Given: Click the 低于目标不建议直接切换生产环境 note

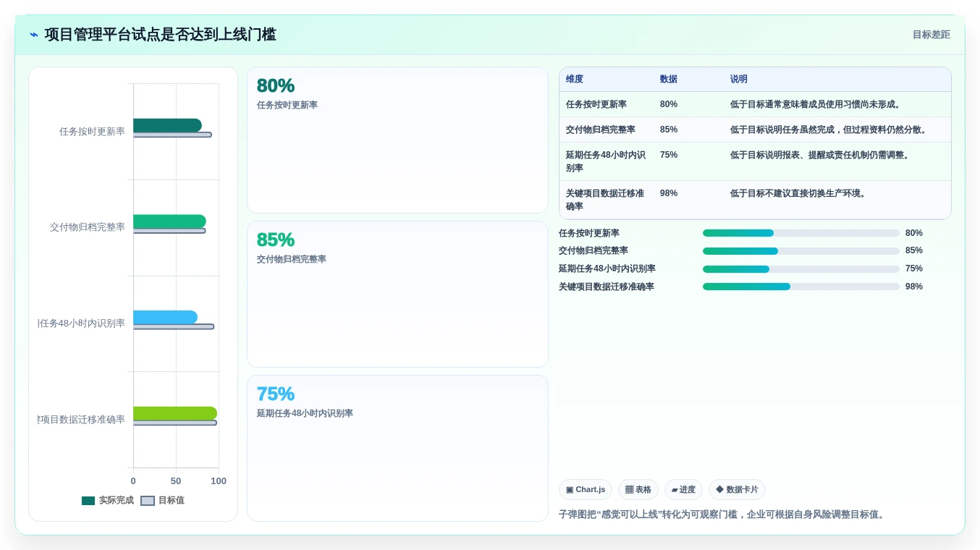Looking at the screenshot, I should [x=800, y=194].
